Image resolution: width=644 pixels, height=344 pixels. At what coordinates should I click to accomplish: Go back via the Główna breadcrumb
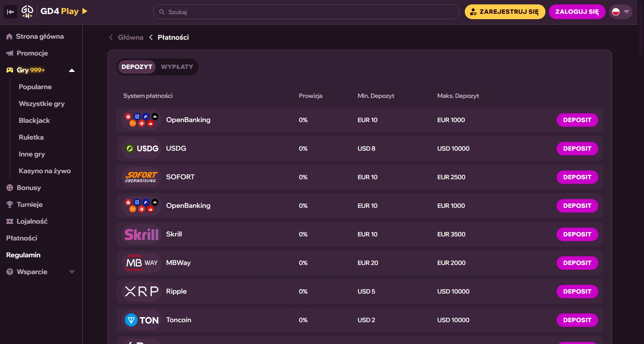130,37
